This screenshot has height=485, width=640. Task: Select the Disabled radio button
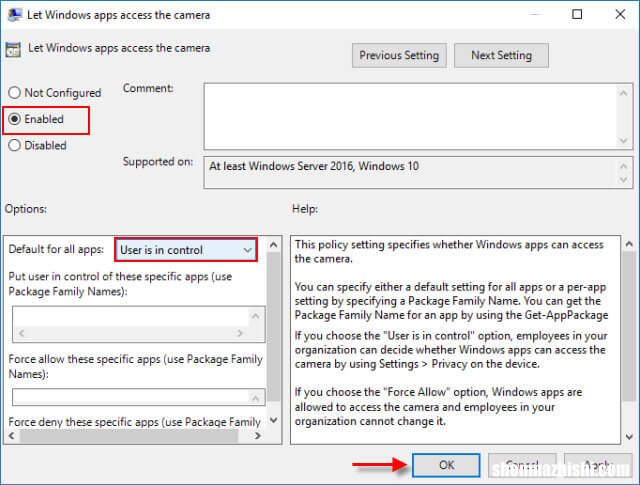click(x=15, y=145)
